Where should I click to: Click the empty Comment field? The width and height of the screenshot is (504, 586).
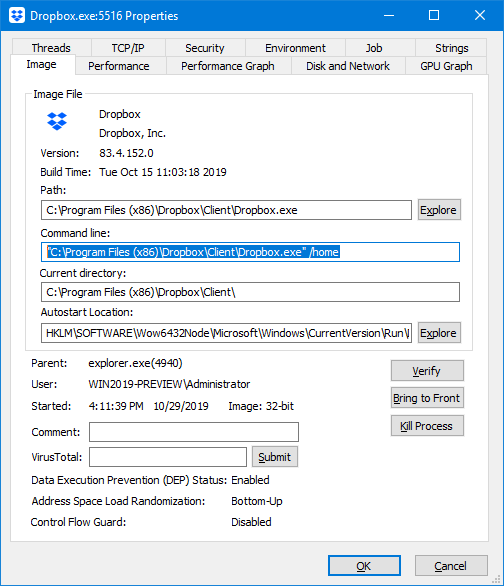(x=194, y=432)
